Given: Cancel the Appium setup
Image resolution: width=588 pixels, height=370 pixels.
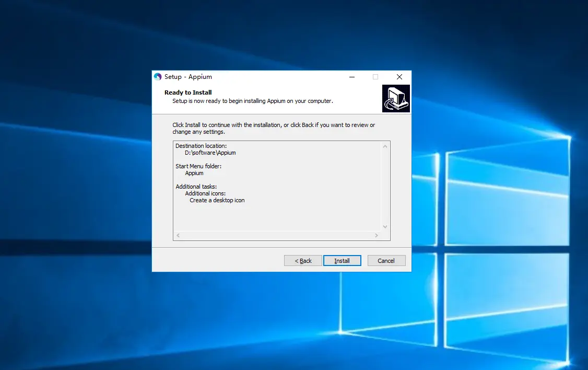Looking at the screenshot, I should click(386, 260).
